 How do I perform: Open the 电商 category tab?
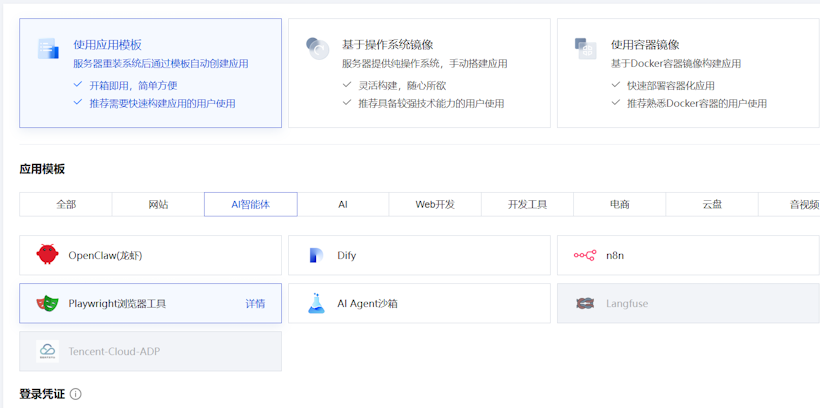(x=620, y=205)
